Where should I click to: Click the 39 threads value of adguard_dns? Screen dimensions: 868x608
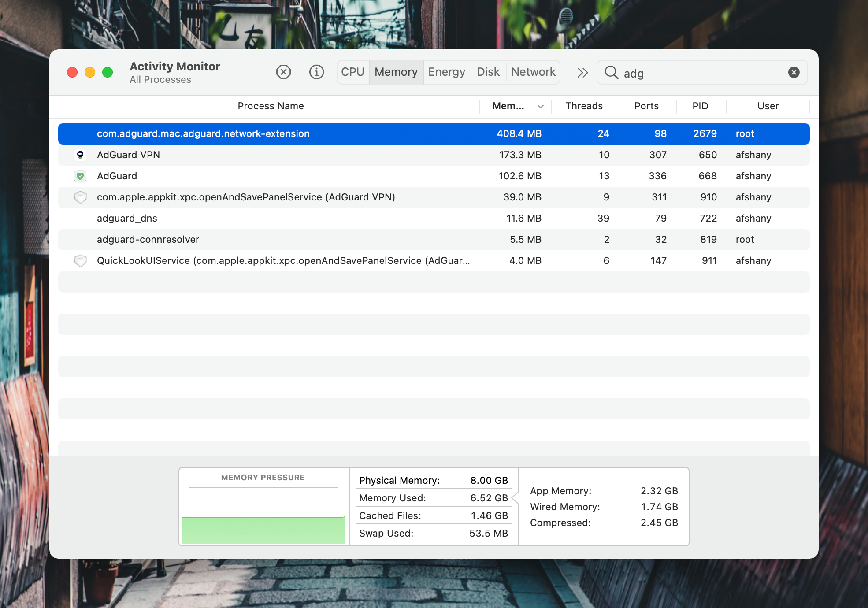click(x=603, y=218)
